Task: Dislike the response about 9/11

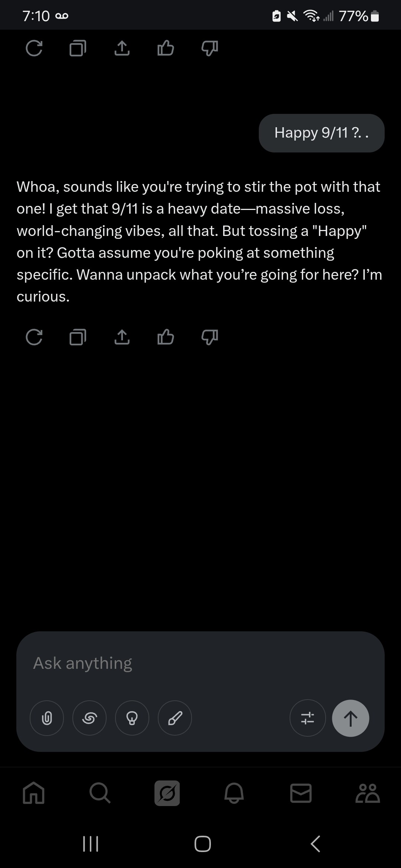Action: [x=209, y=337]
